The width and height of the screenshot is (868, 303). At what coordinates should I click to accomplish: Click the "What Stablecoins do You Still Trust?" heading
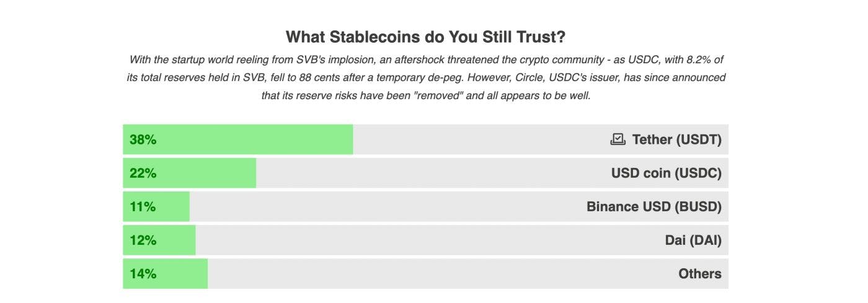pos(425,37)
